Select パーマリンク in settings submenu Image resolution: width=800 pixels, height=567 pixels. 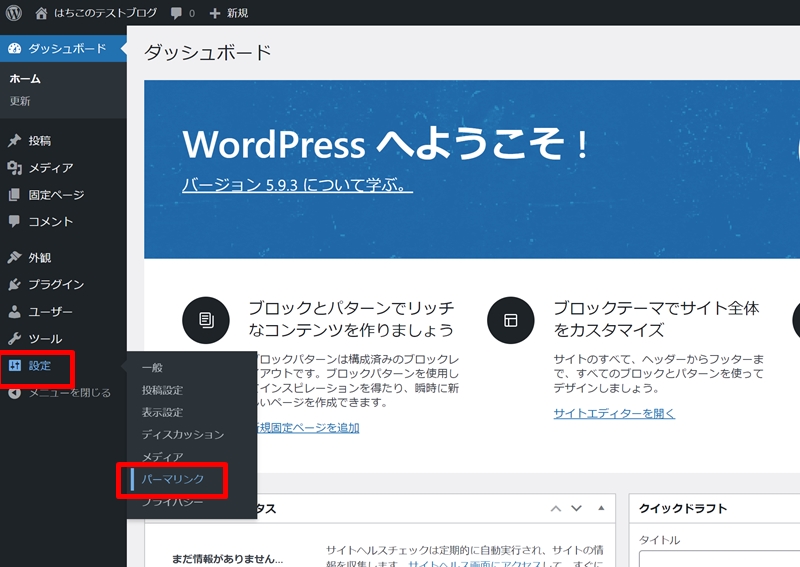pos(172,479)
